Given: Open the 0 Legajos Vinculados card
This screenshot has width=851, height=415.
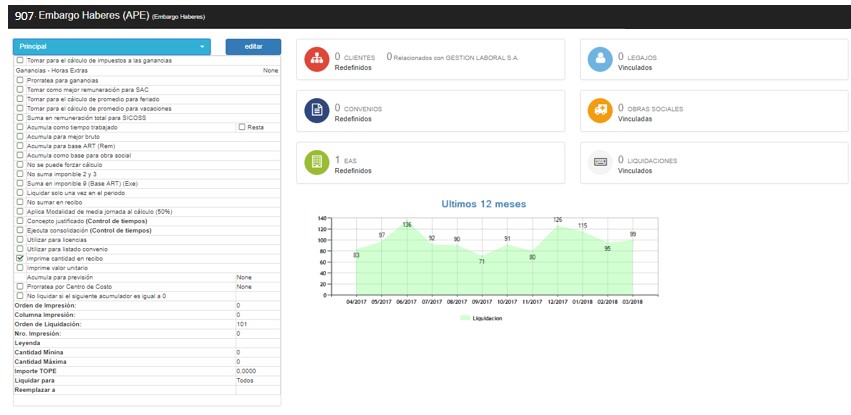Looking at the screenshot, I should (x=714, y=59).
